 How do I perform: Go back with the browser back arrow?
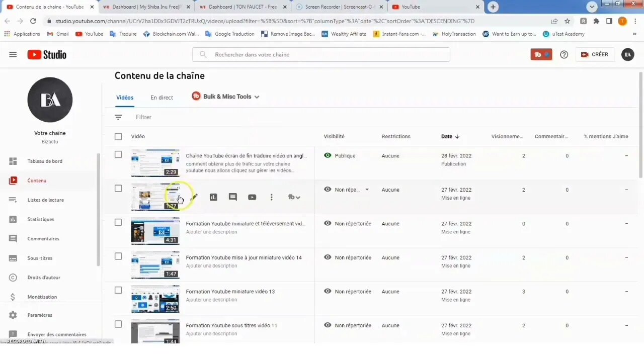[7, 21]
